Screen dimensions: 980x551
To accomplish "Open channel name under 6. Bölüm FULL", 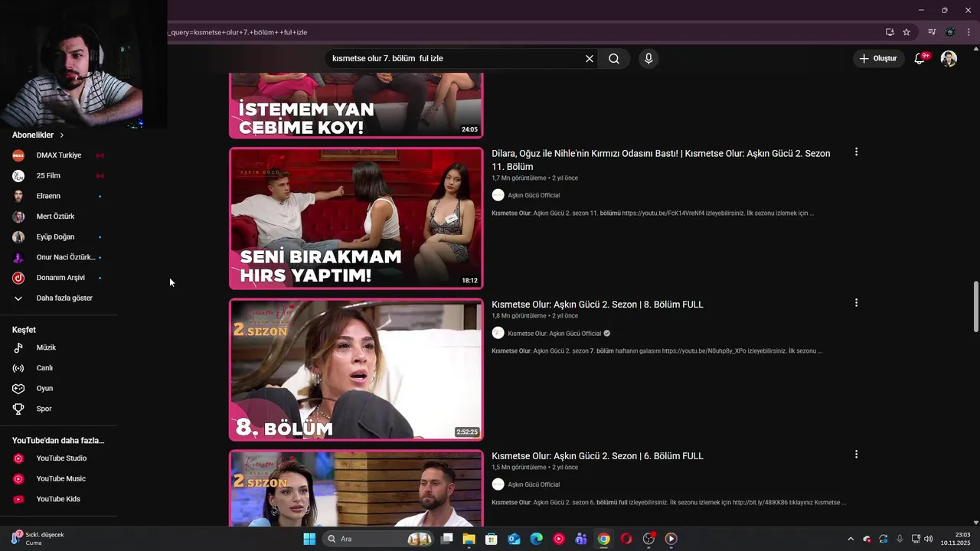I will click(x=534, y=484).
